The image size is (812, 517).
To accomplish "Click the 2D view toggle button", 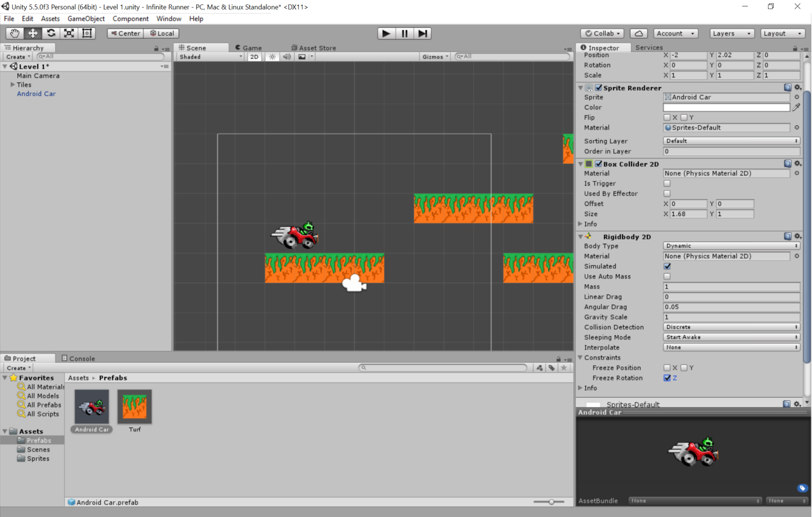I will [x=254, y=56].
